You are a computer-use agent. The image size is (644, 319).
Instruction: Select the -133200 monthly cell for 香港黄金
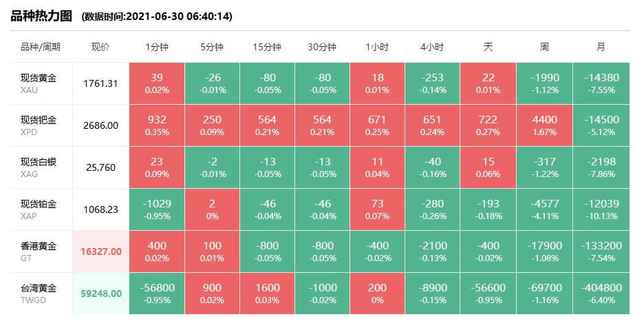tap(601, 251)
